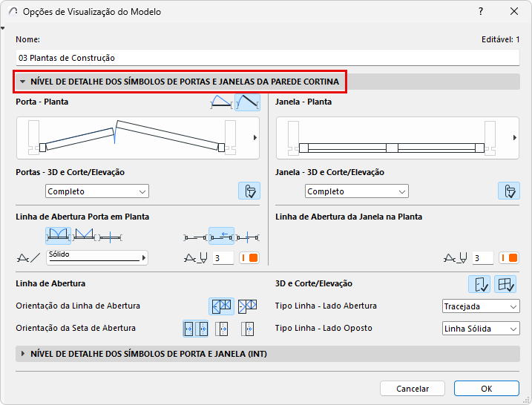Open Tipo Linha Lado Oposto dropdown

(x=481, y=329)
